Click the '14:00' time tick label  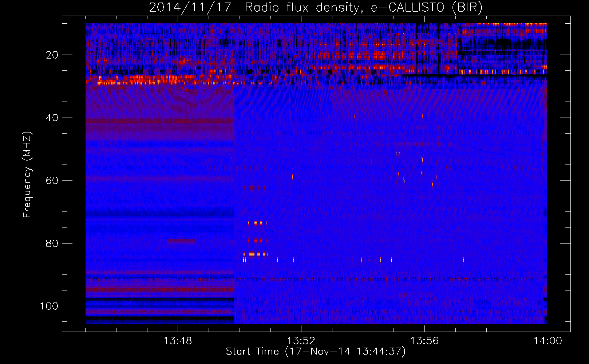[548, 341]
